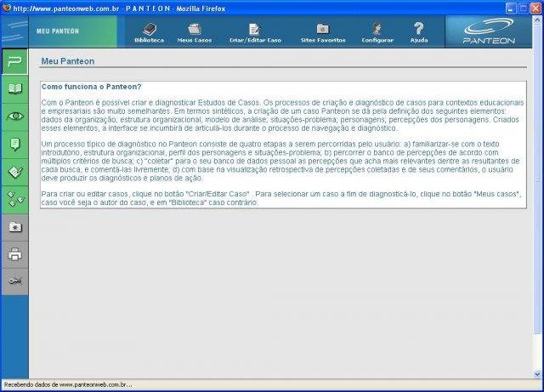Screen dimensions: 544x392
Task: Click the printer sidebar icon
Action: pyautogui.click(x=15, y=254)
